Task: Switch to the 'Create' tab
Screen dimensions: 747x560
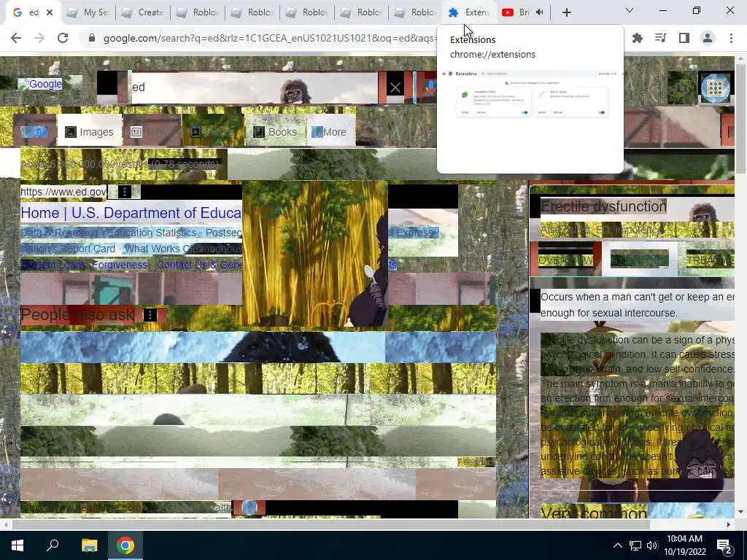Action: point(144,12)
